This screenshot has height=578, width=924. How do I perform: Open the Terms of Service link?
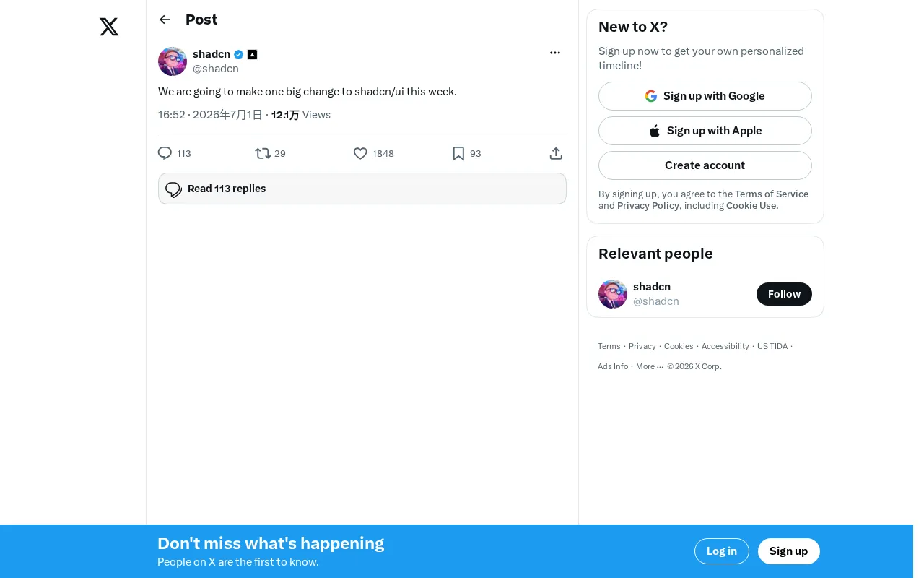(x=772, y=194)
